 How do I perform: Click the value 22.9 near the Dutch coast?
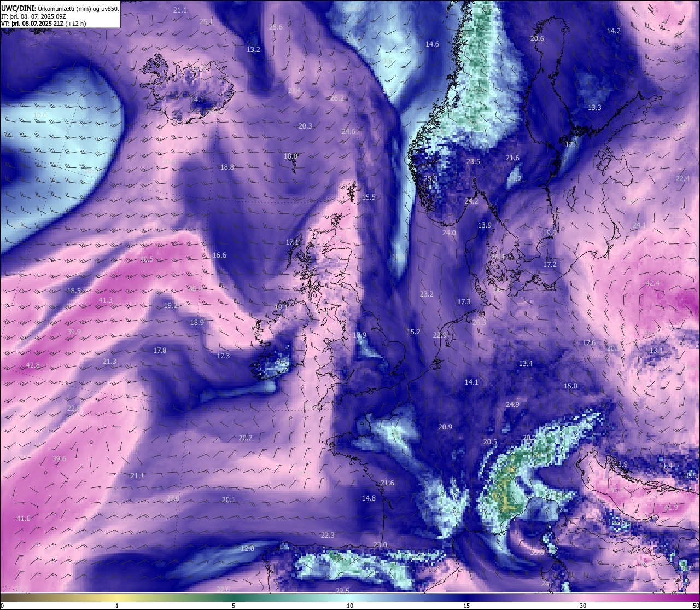440,335
